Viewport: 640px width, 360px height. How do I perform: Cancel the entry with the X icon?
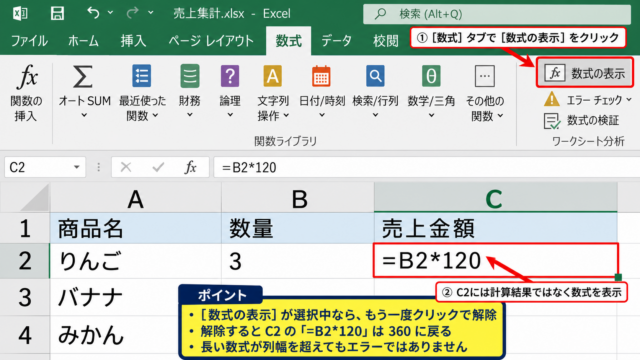126,167
